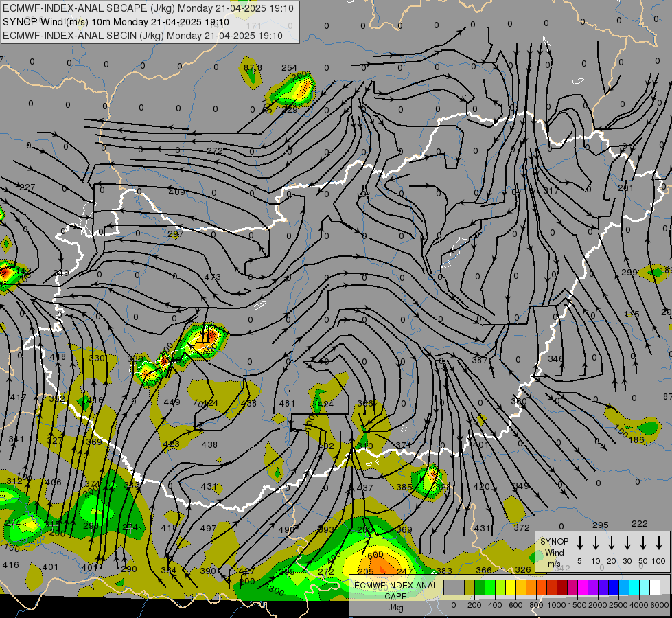Select the magenta CAPE legend swatch
672x618 pixels.
pyautogui.click(x=583, y=587)
